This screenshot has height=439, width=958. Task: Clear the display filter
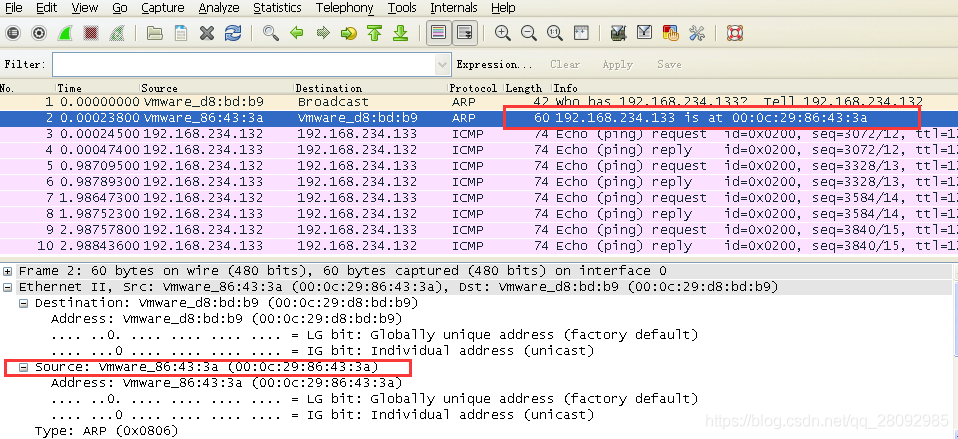click(x=565, y=64)
